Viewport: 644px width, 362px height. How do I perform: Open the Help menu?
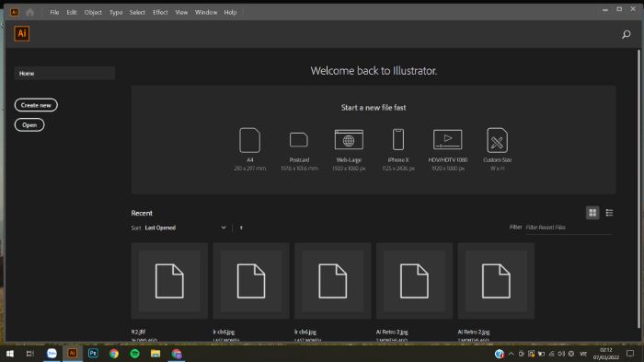[x=230, y=12]
